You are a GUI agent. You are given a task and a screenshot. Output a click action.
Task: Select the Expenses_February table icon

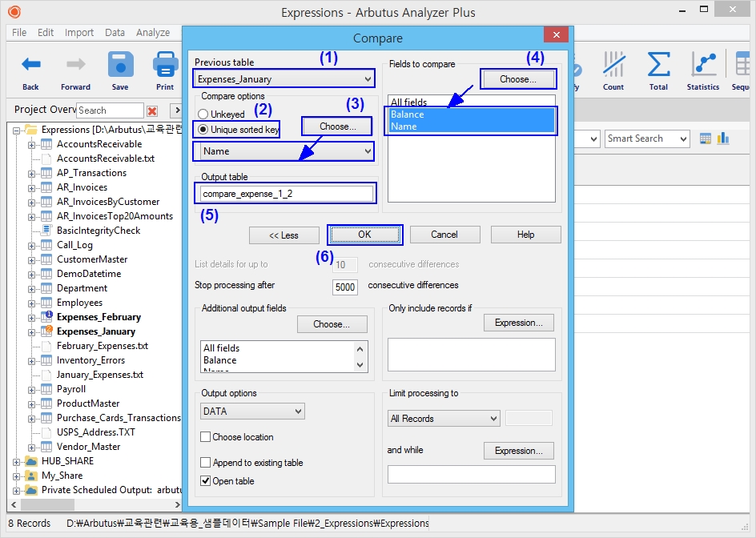point(46,317)
